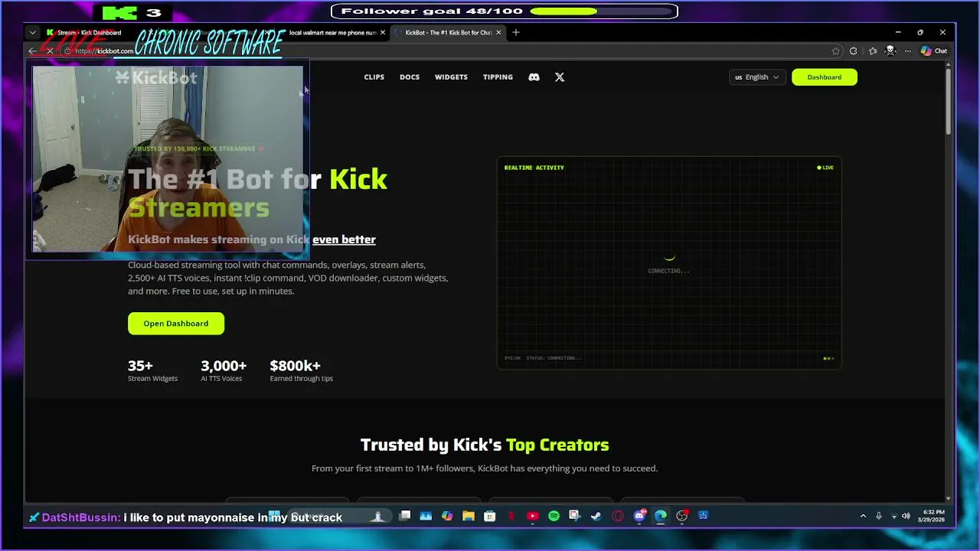Open volume control from system tray
Screen dimensions: 980x551
point(906,517)
